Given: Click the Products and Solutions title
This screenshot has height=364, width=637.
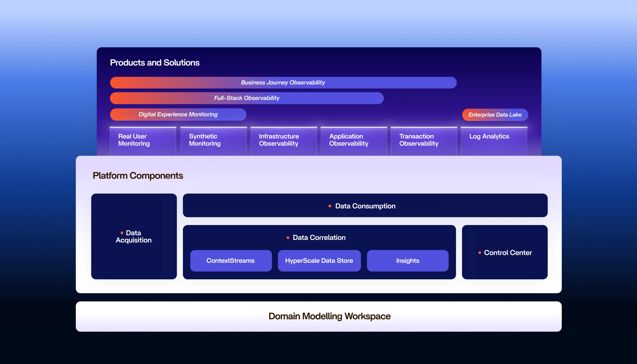Looking at the screenshot, I should coord(155,62).
